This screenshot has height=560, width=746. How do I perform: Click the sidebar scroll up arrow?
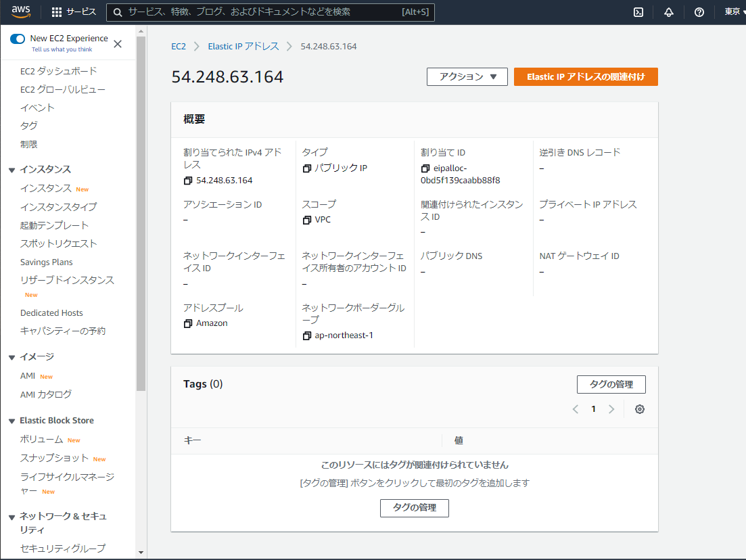pos(141,31)
